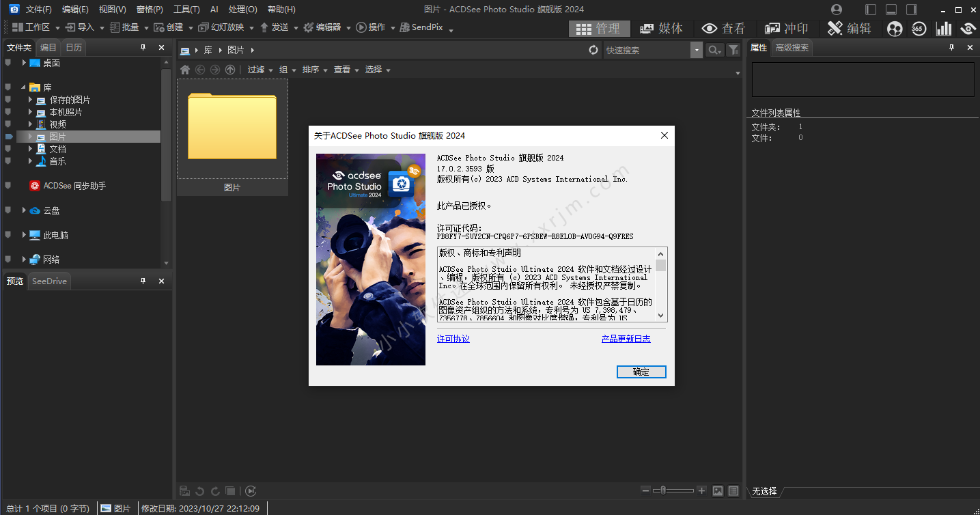
Task: Select 本机照片 in the folder tree
Action: 66,112
